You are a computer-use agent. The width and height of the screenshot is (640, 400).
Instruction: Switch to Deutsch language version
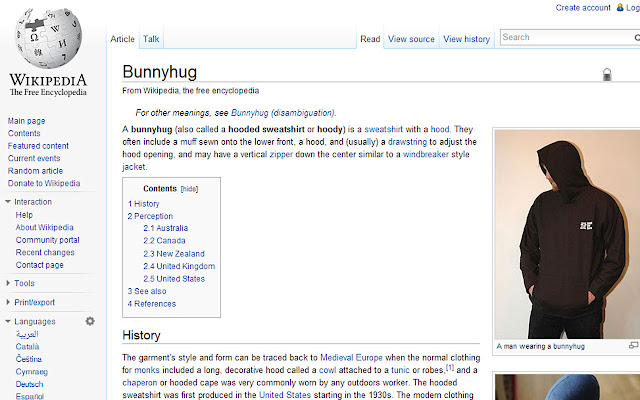(29, 384)
